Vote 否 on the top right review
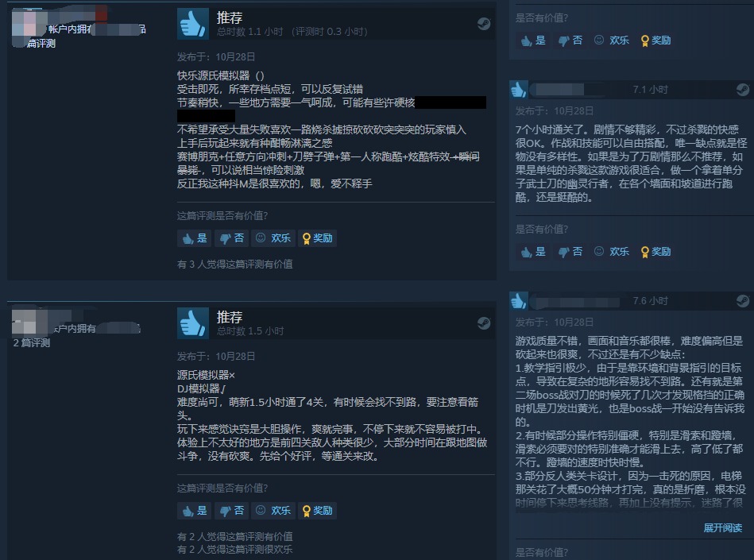This screenshot has width=754, height=560. [x=570, y=41]
